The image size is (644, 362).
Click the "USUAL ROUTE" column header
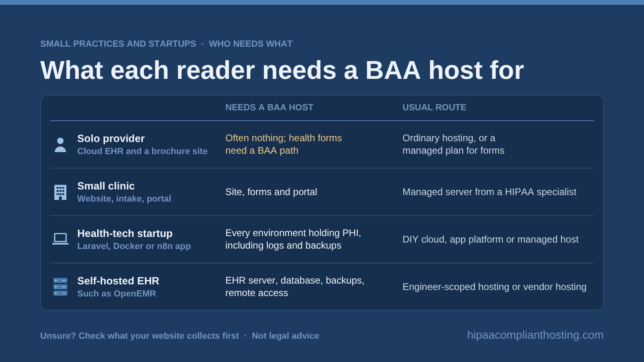(434, 107)
